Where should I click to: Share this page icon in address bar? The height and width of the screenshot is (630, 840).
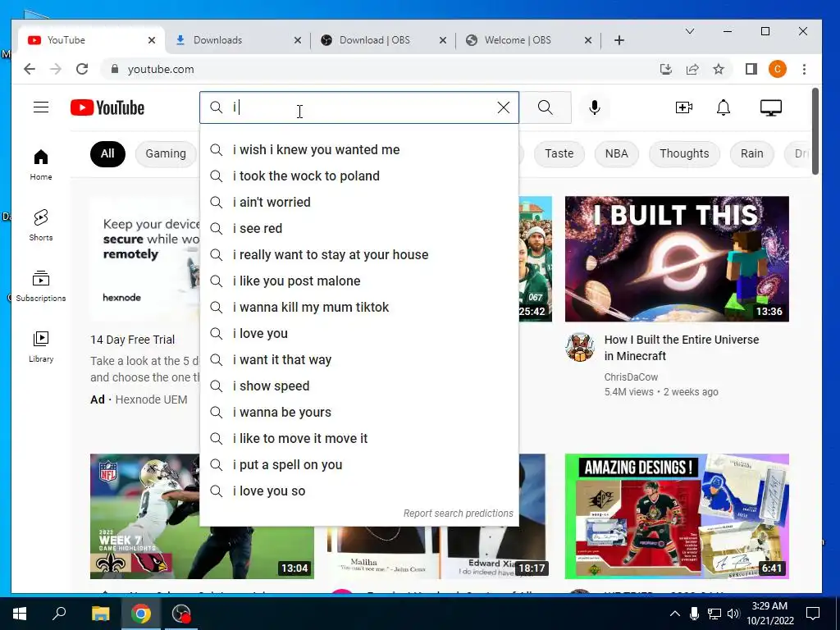click(692, 69)
